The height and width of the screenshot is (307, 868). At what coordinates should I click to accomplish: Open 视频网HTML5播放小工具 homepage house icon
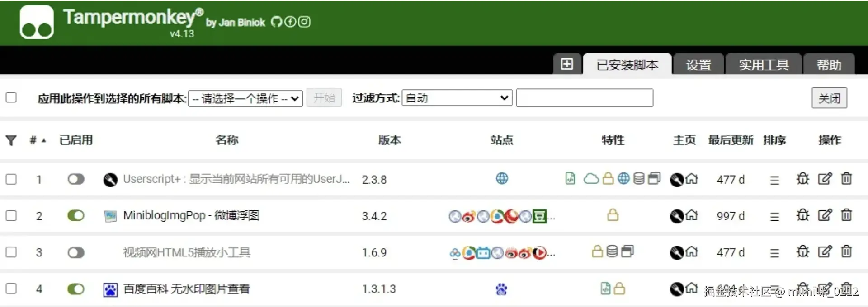coord(692,252)
